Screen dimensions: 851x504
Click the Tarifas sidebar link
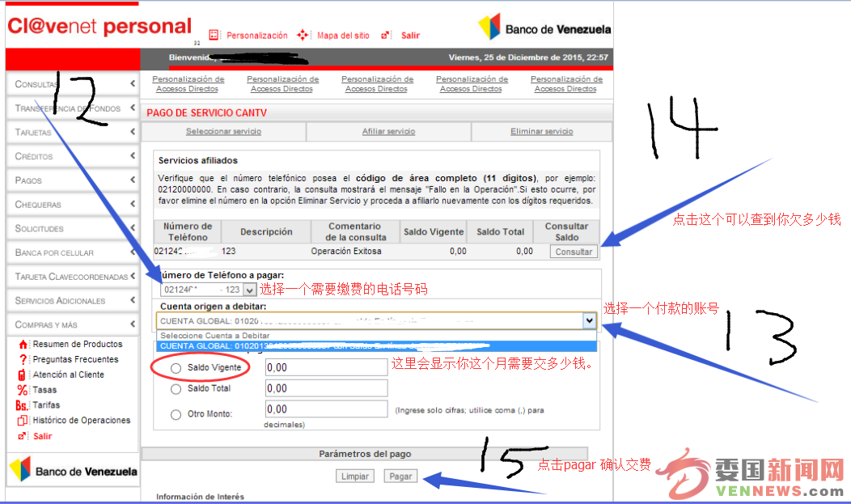pyautogui.click(x=46, y=404)
